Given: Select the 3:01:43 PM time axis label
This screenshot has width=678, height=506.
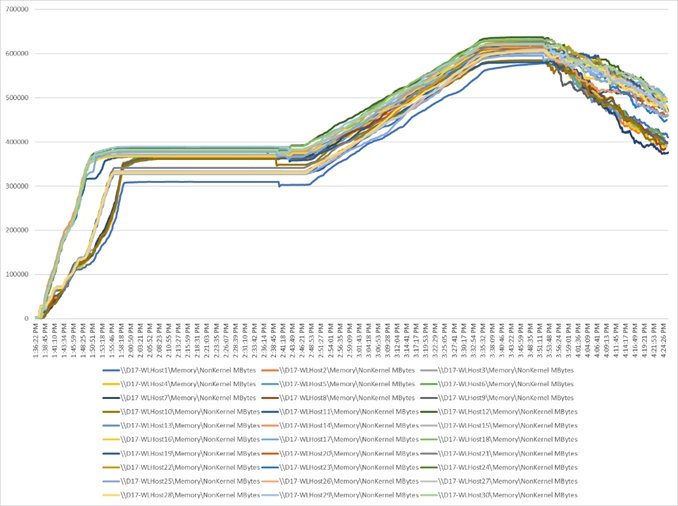Looking at the screenshot, I should (x=359, y=339).
